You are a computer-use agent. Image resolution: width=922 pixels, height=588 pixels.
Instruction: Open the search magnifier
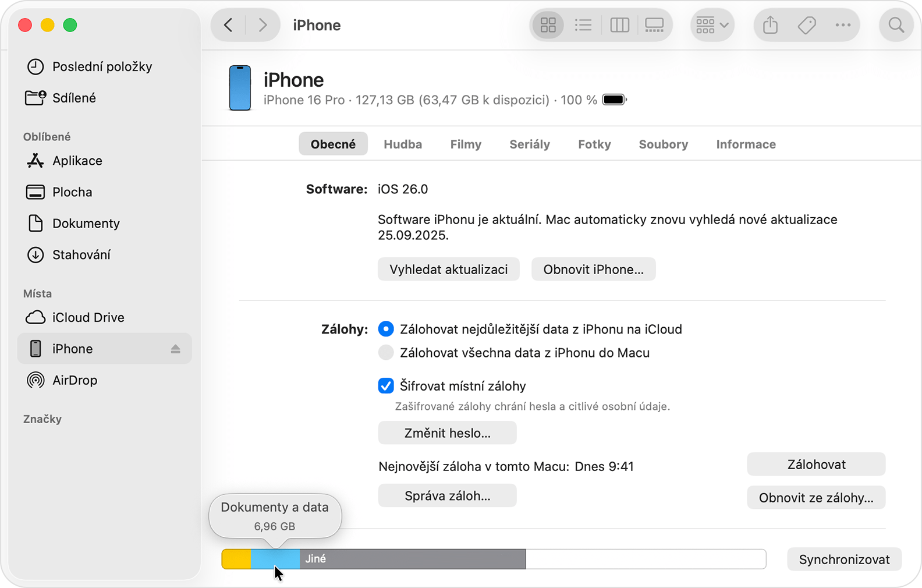pyautogui.click(x=896, y=25)
